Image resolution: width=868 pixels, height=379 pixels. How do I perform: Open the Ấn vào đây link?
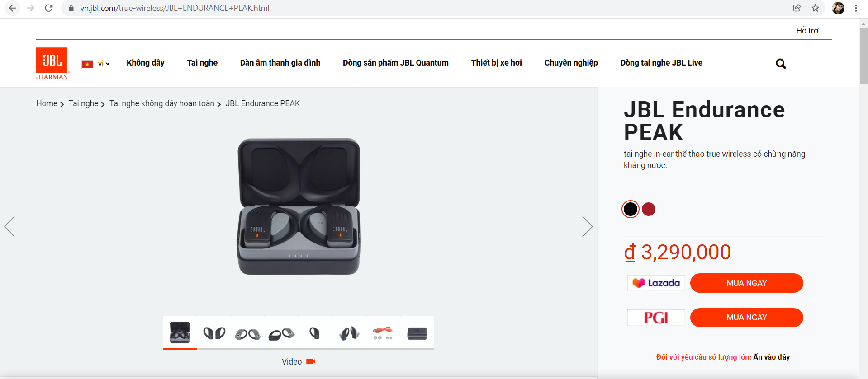771,357
